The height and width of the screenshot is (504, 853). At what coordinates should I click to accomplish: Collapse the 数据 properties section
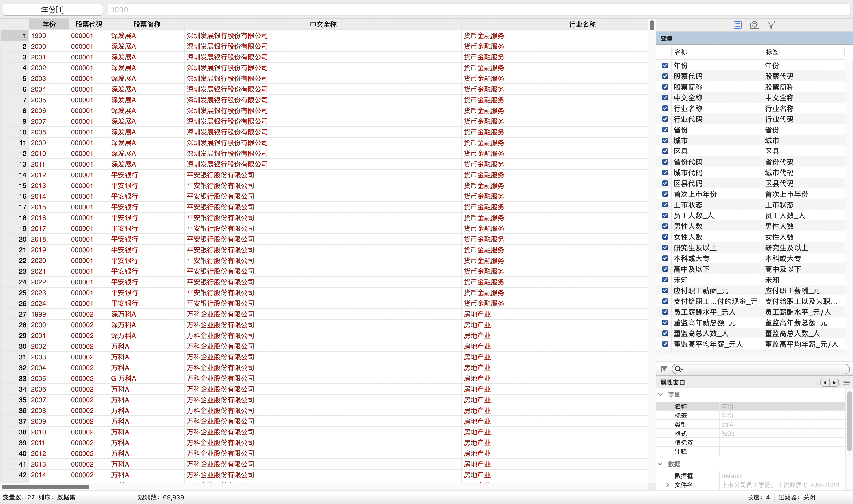pyautogui.click(x=660, y=464)
